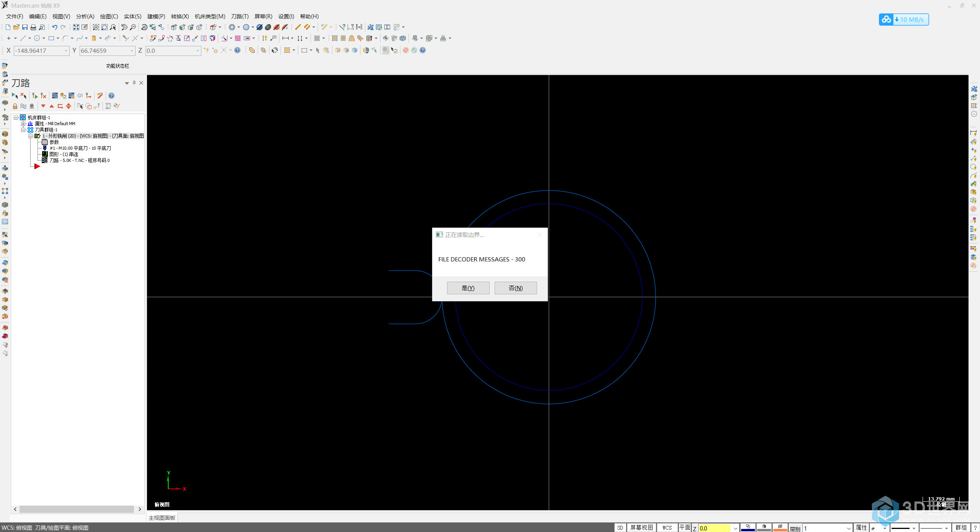Open the status bar Z depth dropdown
Viewport: 980px width, 532px height.
[735, 528]
